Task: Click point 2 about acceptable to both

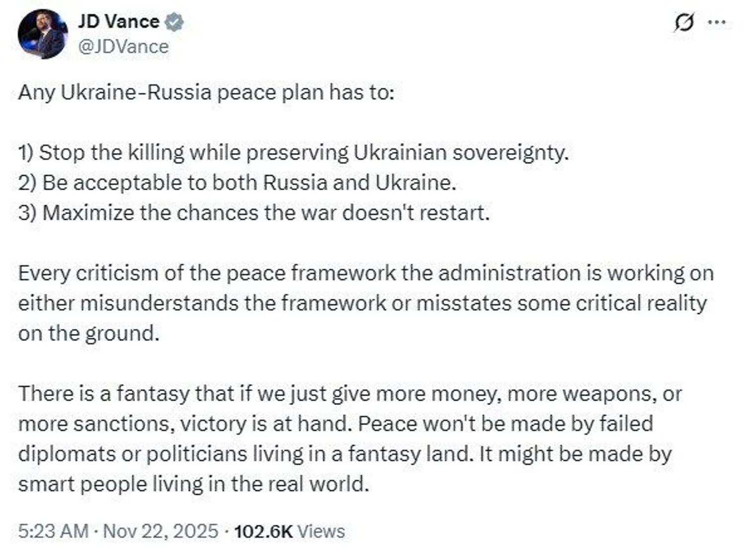Action: pos(237,183)
